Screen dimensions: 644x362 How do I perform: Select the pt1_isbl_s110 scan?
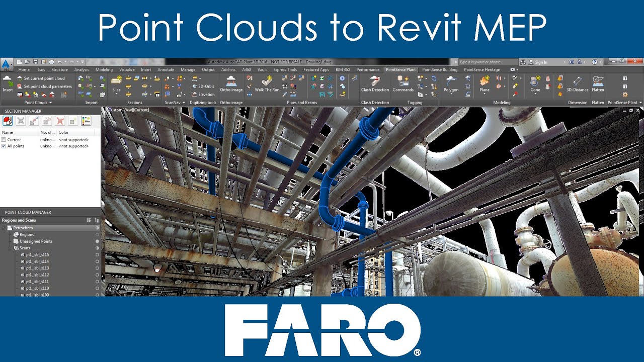pos(38,288)
